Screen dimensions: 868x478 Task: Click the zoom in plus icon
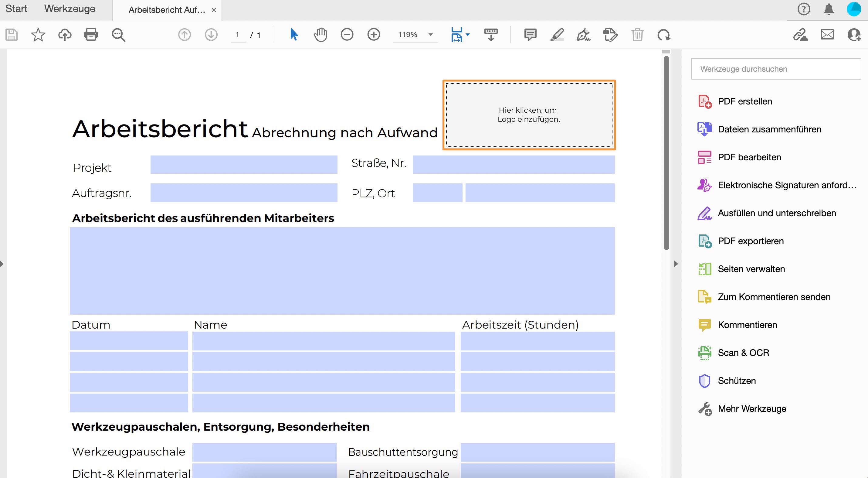coord(373,34)
